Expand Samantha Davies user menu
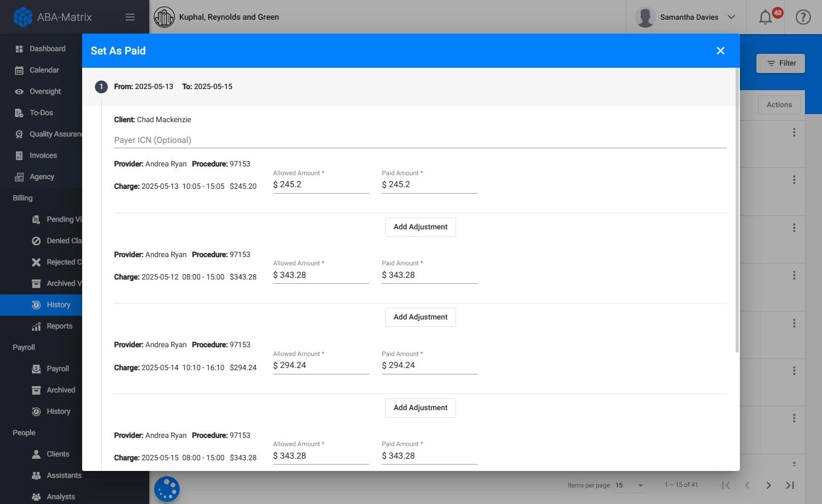Image resolution: width=822 pixels, height=504 pixels. point(731,17)
